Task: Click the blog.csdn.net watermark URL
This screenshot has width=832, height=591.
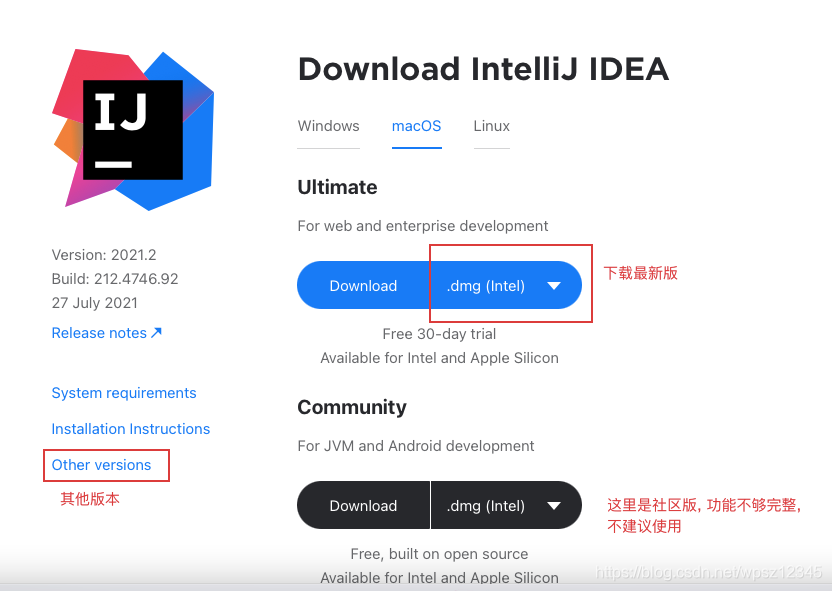Action: tap(708, 572)
